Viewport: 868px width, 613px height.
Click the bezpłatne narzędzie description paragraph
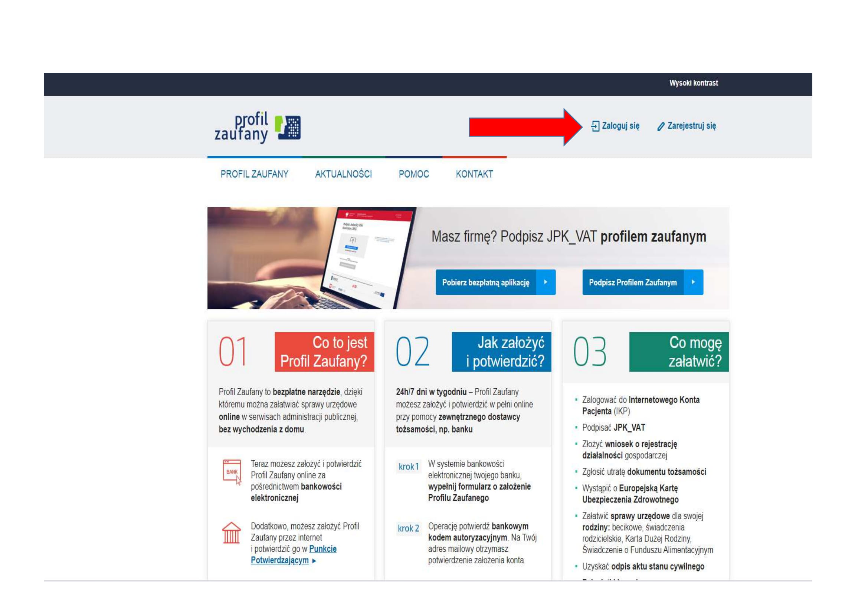pyautogui.click(x=290, y=411)
